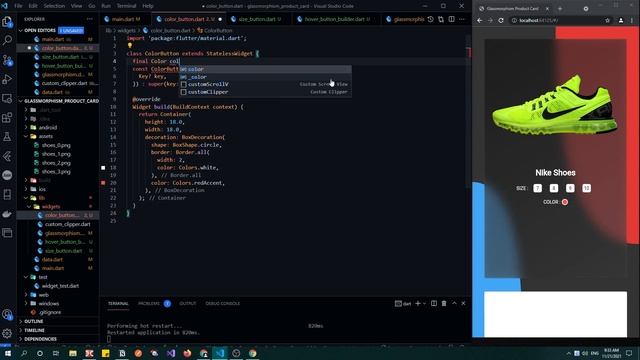Image resolution: width=640 pixels, height=360 pixels.
Task: Switch to the Debug Console tab
Action: 222,304
